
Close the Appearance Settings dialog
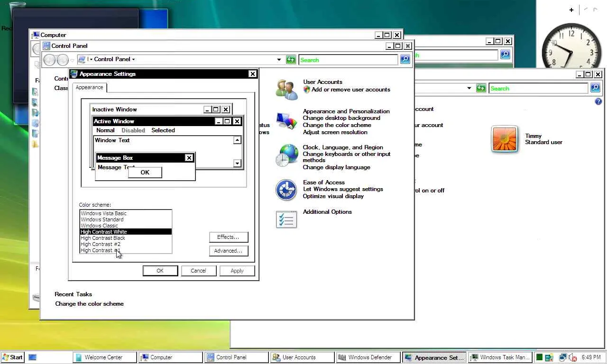[x=253, y=73]
